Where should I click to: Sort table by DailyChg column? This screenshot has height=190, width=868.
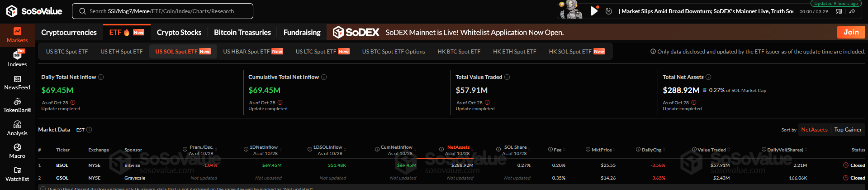[651, 150]
